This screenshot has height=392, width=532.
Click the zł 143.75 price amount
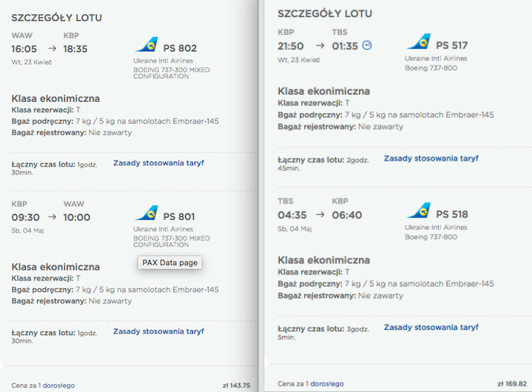(236, 386)
